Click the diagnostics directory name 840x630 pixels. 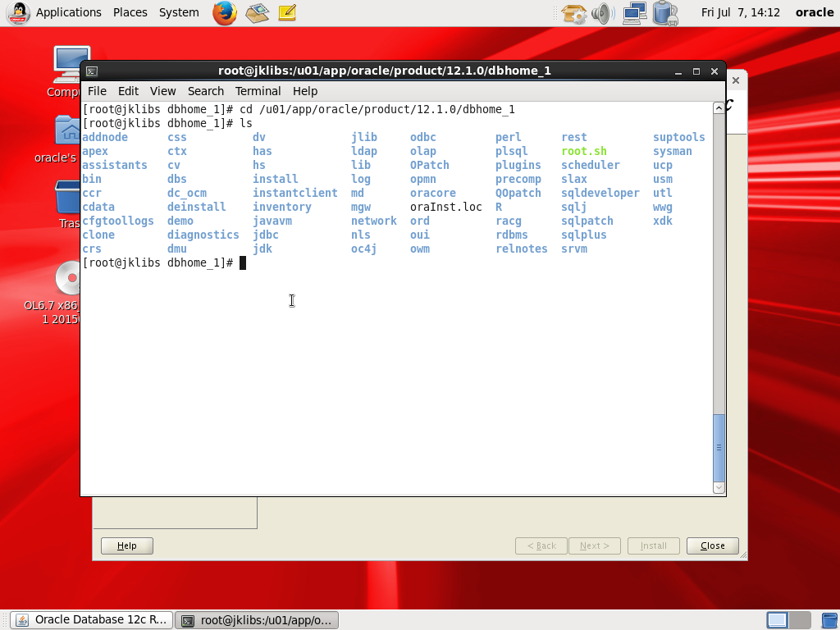pyautogui.click(x=203, y=235)
